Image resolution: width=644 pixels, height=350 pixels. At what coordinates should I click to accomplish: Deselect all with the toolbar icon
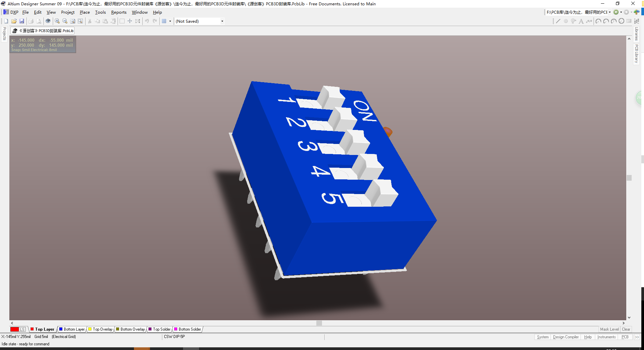click(x=138, y=21)
